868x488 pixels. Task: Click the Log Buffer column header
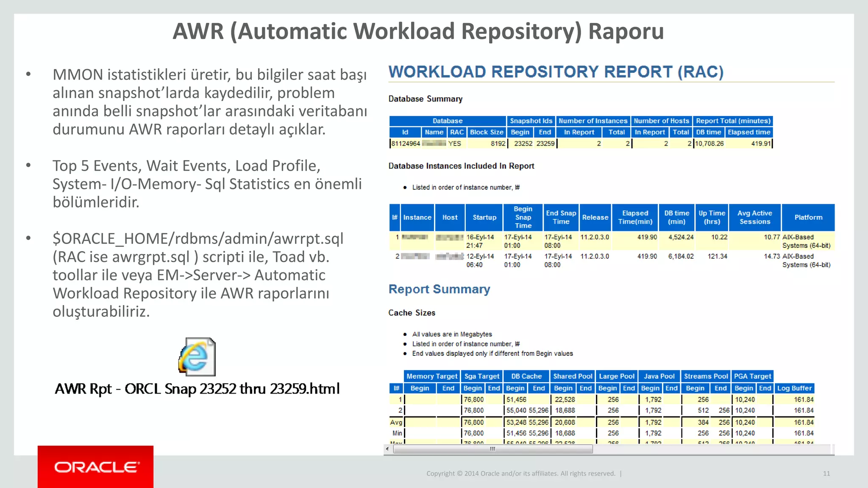[x=794, y=388]
